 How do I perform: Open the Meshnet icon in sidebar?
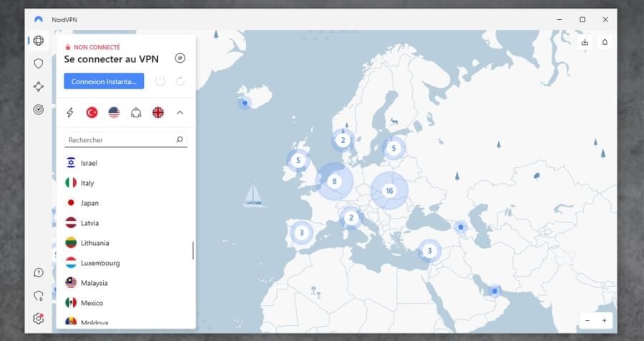tap(39, 87)
